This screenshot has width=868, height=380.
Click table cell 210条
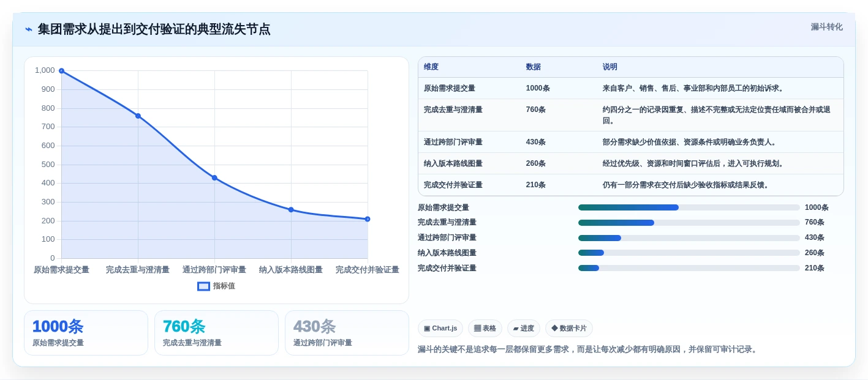point(536,185)
